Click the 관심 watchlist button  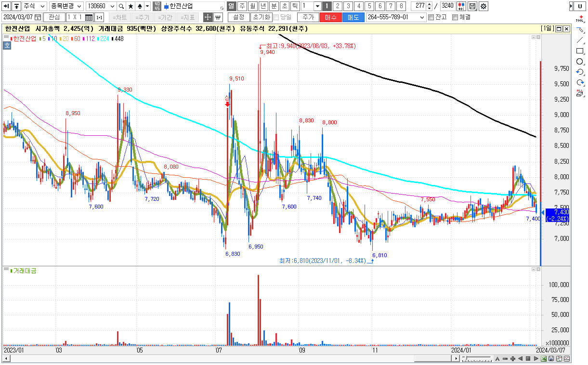point(54,17)
